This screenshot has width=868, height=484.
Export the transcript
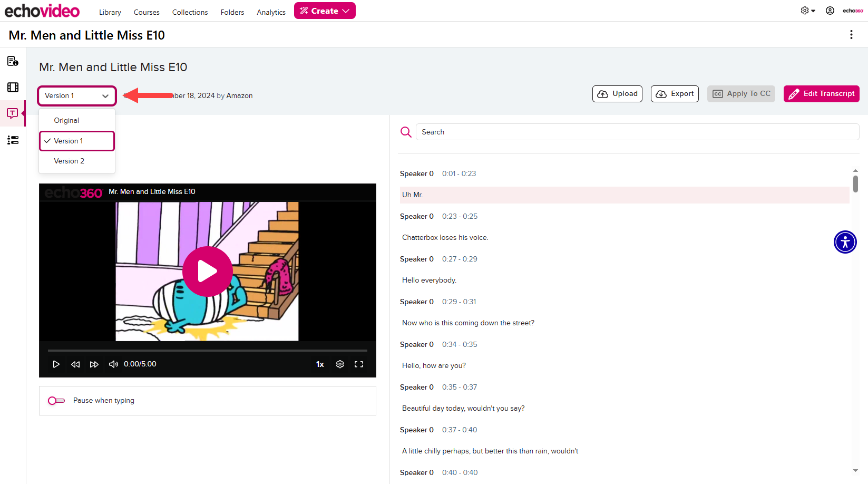[675, 94]
